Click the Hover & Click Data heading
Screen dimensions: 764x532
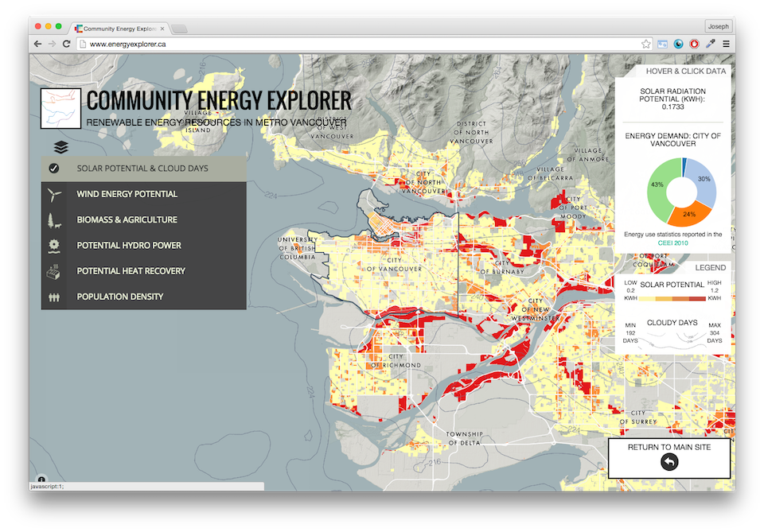point(685,71)
